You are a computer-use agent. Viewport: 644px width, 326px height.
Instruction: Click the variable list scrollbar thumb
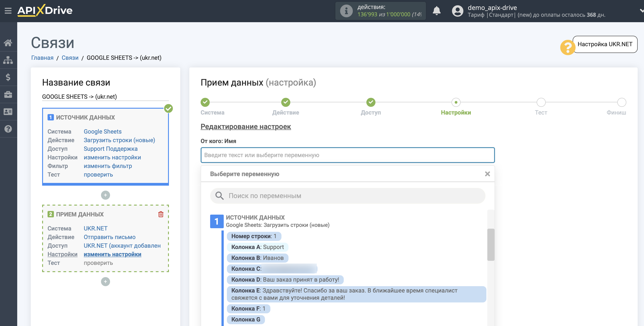click(x=490, y=244)
